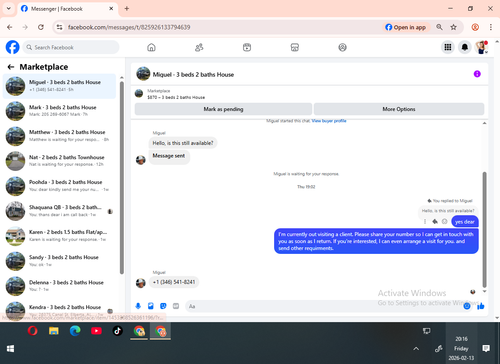Image resolution: width=500 pixels, height=364 pixels.
Task: Open Shaquana QB conversation
Action: (x=59, y=211)
